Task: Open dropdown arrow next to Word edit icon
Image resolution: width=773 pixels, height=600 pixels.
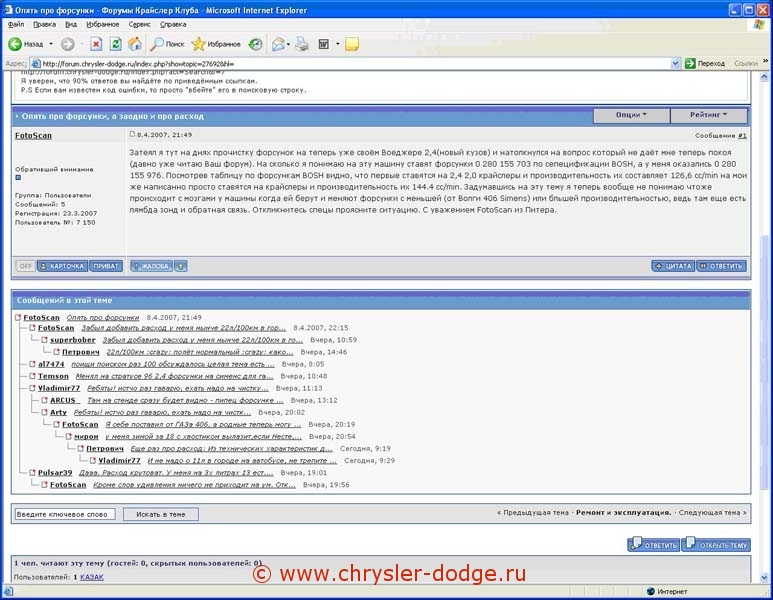Action: coord(338,44)
